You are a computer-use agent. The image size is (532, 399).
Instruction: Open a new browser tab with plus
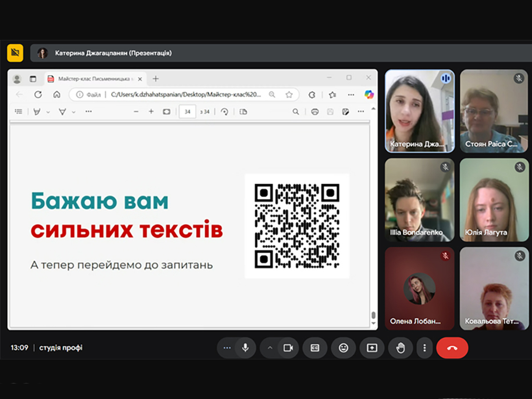tap(156, 79)
